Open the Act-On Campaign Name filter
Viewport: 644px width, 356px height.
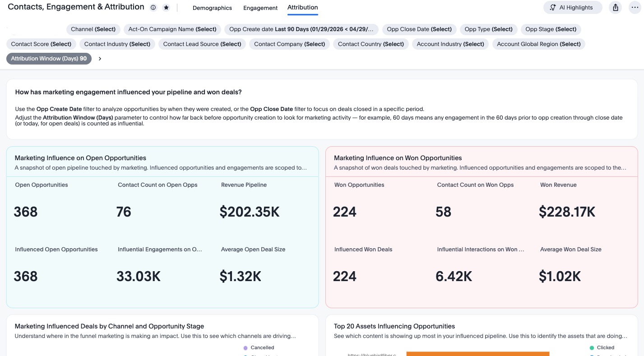click(x=172, y=29)
